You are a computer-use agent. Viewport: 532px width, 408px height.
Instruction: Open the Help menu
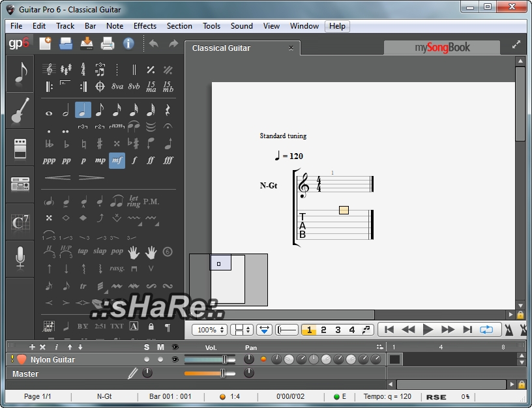click(337, 26)
